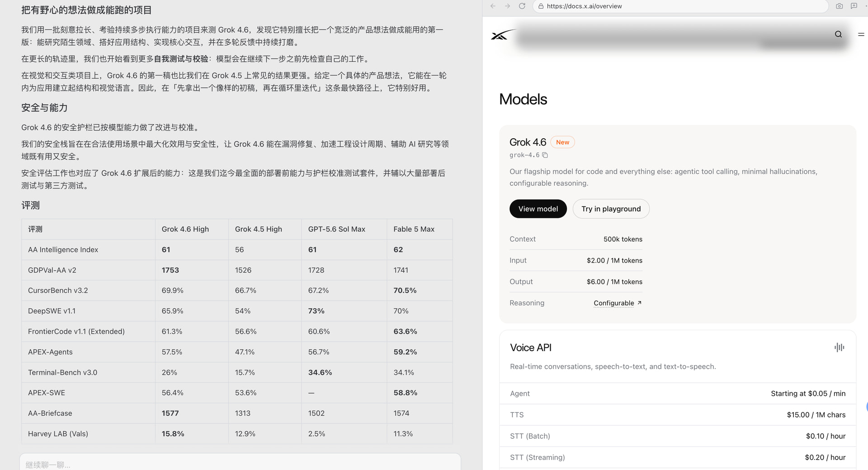The image size is (868, 470).
Task: Click the New badge beside Grok 4.6
Action: pos(562,142)
